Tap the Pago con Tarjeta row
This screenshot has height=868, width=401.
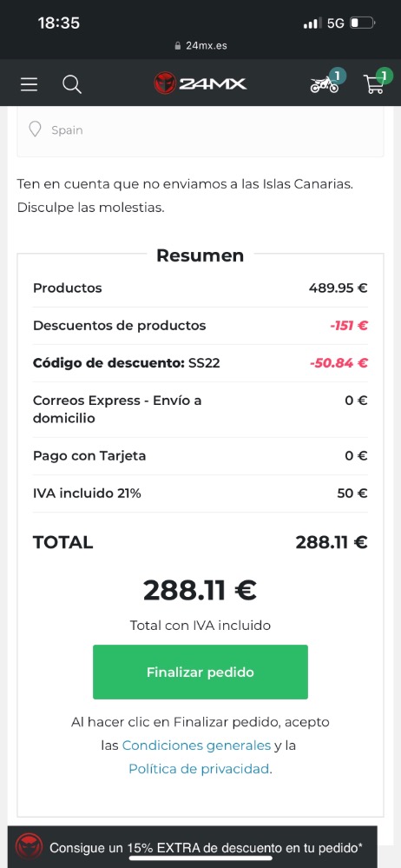point(200,456)
